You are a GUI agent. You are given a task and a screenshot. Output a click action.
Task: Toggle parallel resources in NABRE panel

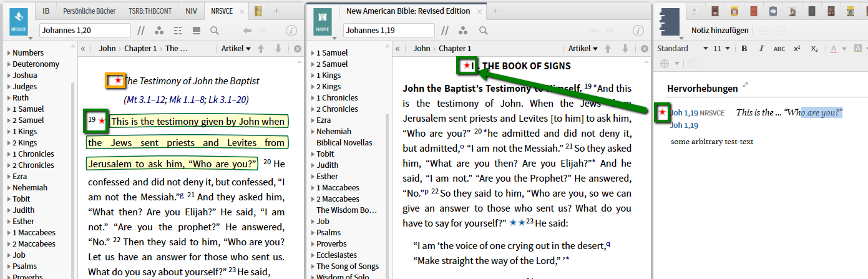(x=445, y=31)
